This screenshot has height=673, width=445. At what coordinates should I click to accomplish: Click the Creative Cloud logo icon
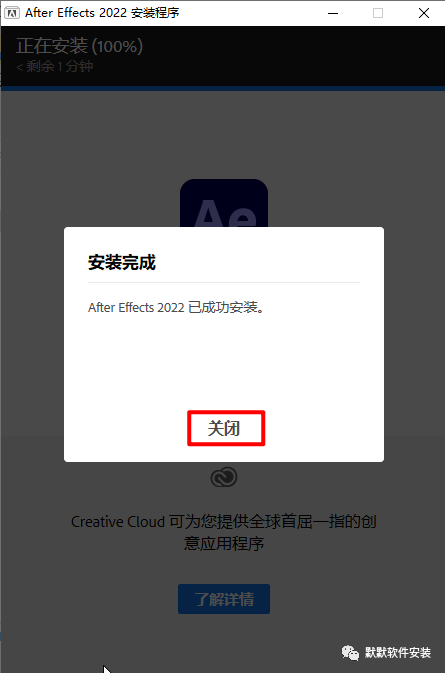coord(224,477)
